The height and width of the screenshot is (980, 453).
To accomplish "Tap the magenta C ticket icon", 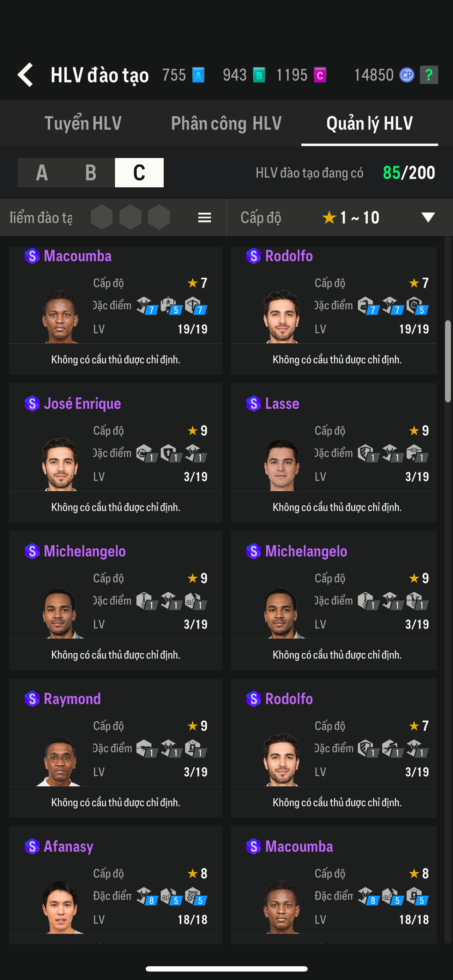I will click(x=320, y=75).
